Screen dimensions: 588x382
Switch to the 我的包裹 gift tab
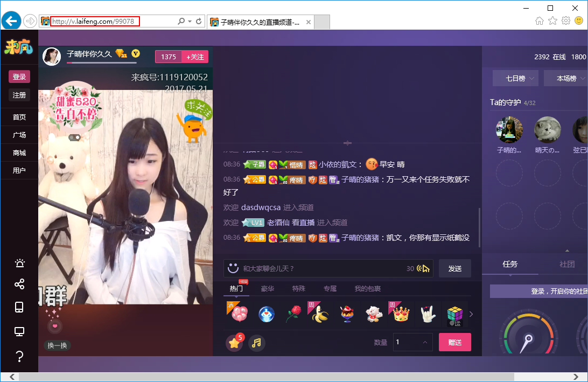(x=368, y=289)
